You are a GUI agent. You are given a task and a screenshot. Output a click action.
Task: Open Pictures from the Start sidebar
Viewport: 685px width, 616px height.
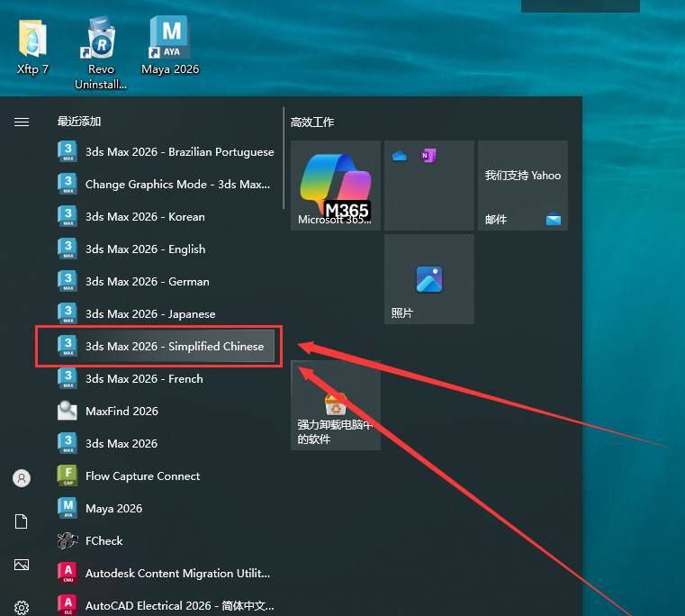pos(22,565)
